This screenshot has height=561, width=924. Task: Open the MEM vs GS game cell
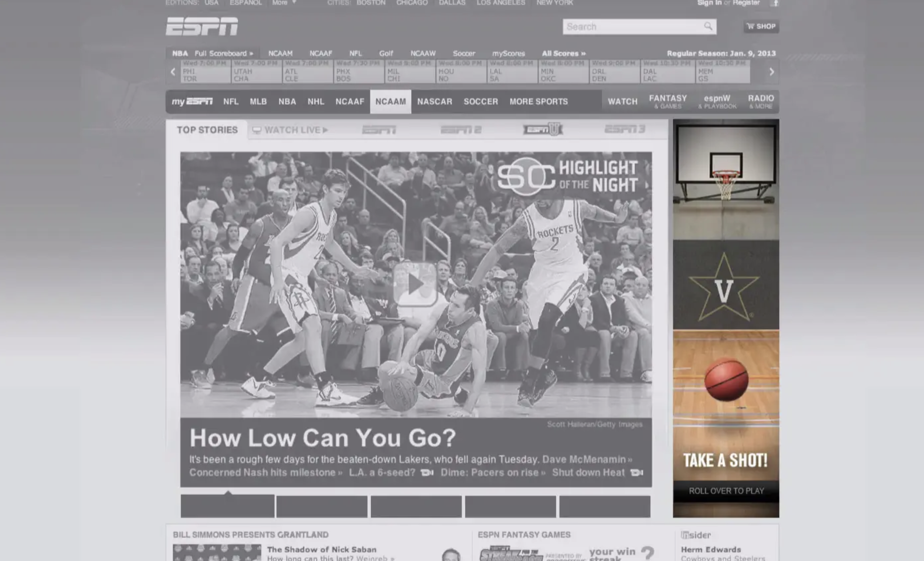723,71
